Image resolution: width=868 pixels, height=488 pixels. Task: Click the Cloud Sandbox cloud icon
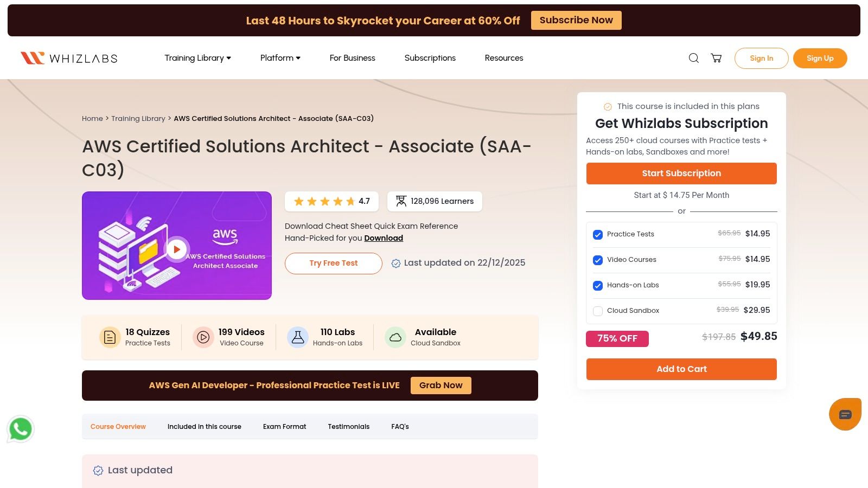coord(395,337)
